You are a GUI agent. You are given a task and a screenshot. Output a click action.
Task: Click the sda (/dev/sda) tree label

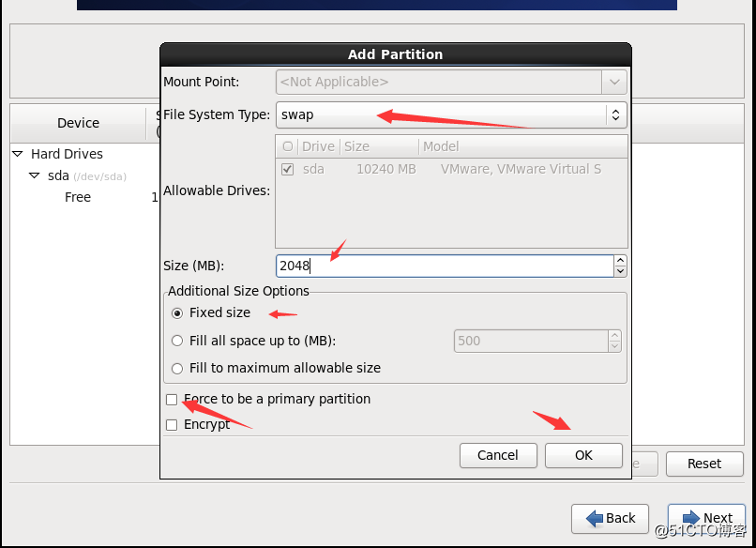pos(87,176)
